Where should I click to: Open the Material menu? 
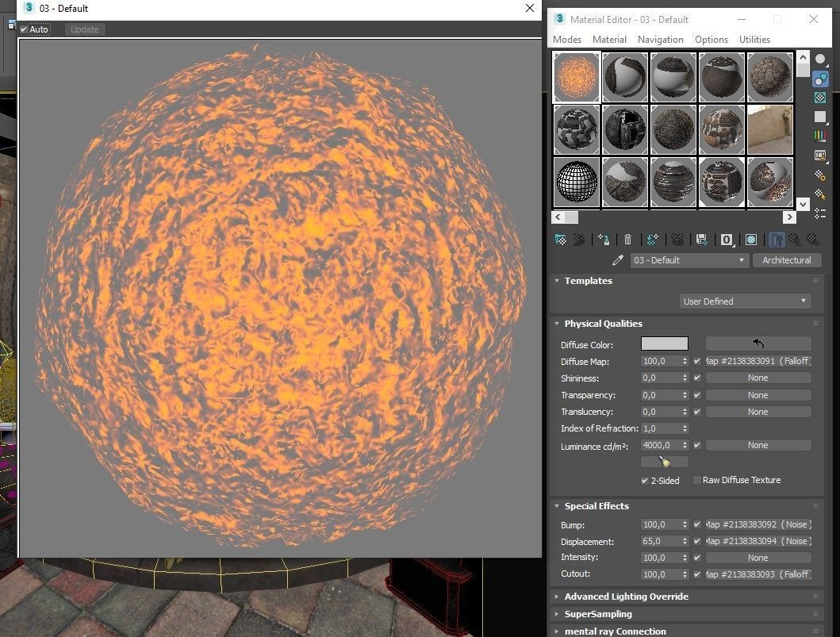[x=609, y=40]
